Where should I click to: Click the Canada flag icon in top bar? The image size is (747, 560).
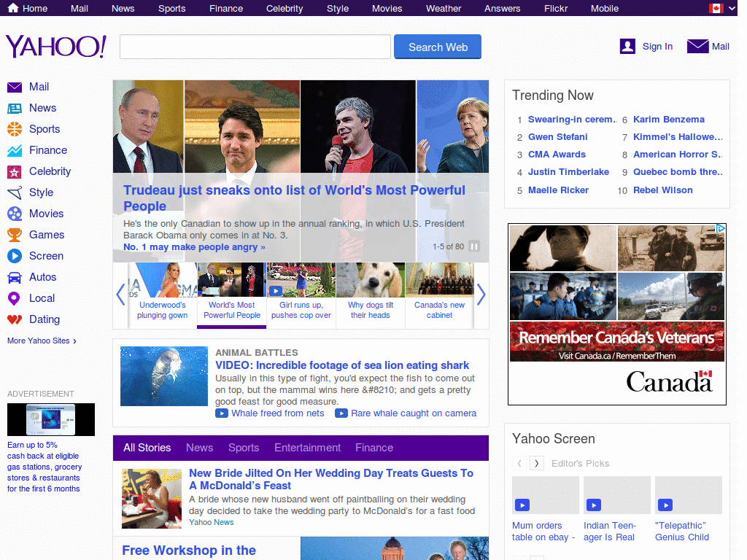coord(716,8)
